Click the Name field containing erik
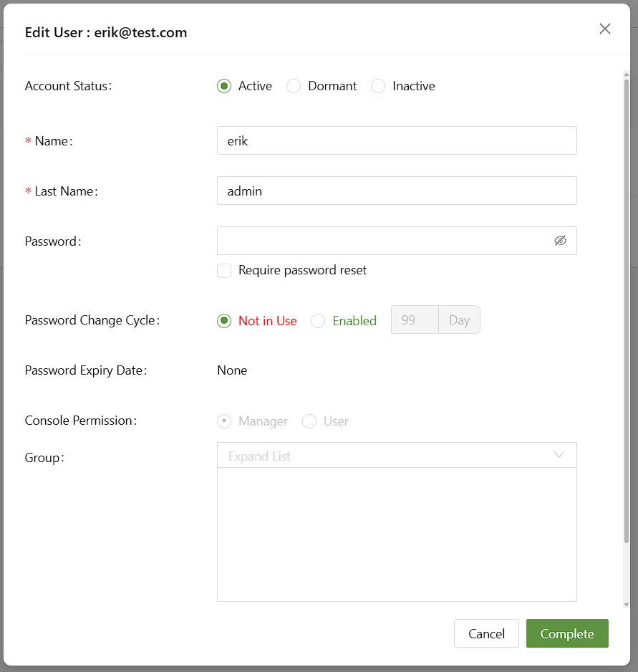 click(397, 141)
